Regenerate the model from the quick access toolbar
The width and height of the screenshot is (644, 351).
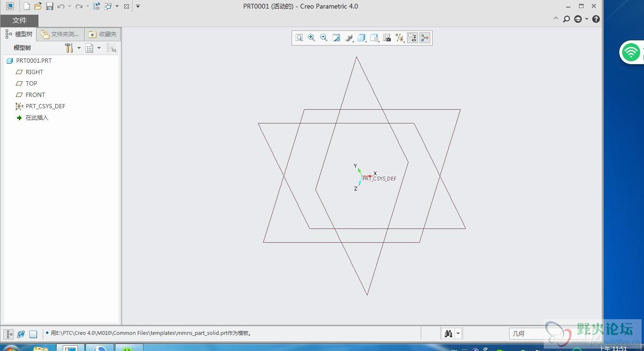pyautogui.click(x=96, y=6)
